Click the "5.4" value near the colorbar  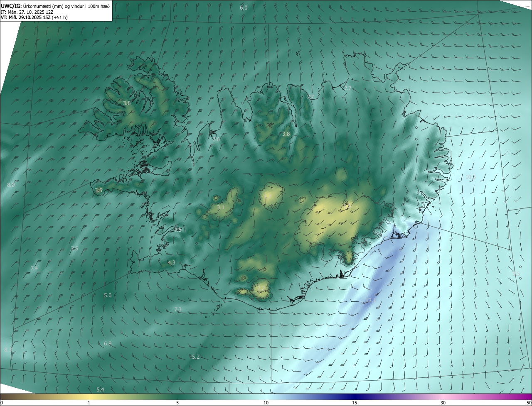[100, 389]
